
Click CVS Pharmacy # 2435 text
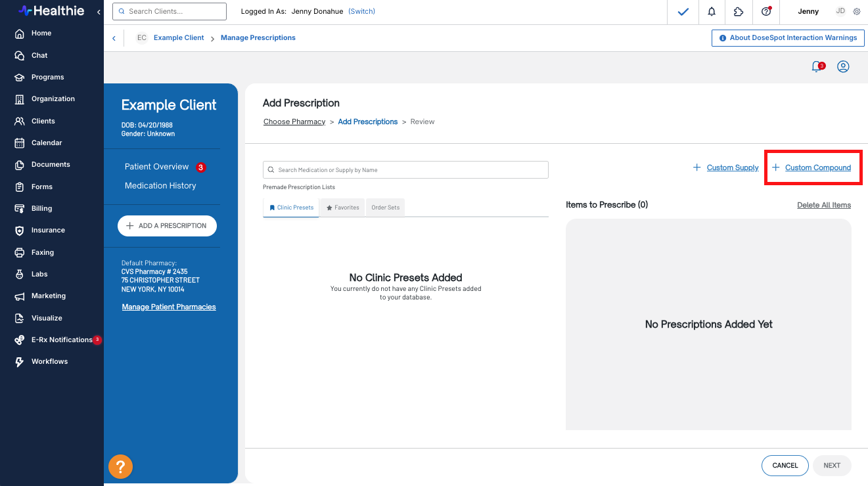coord(154,272)
